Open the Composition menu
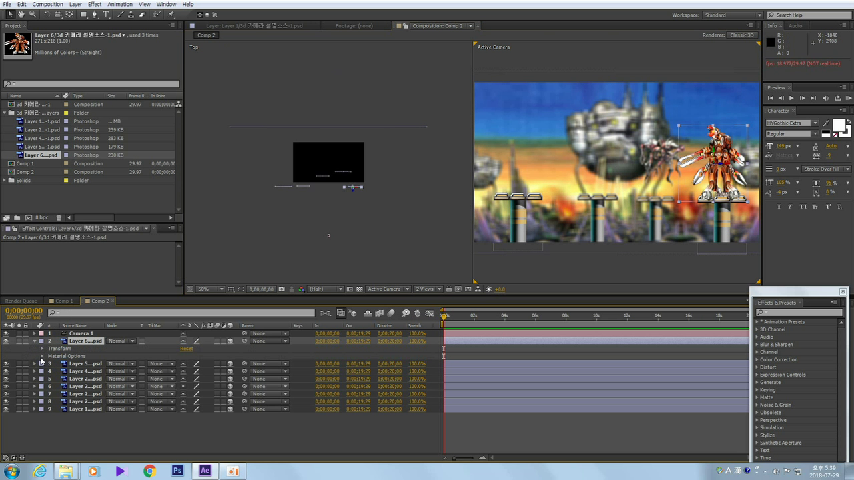 point(46,4)
